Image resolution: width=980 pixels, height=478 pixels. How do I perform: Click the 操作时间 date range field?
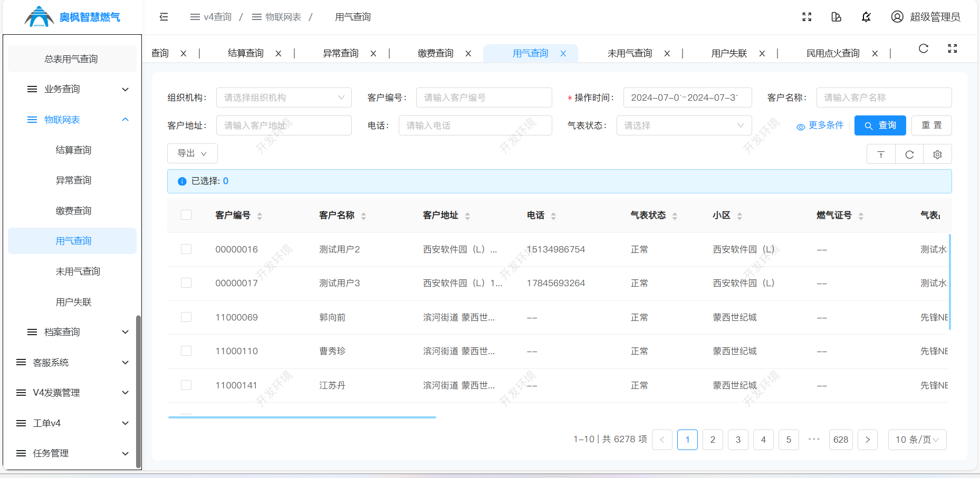tap(687, 97)
